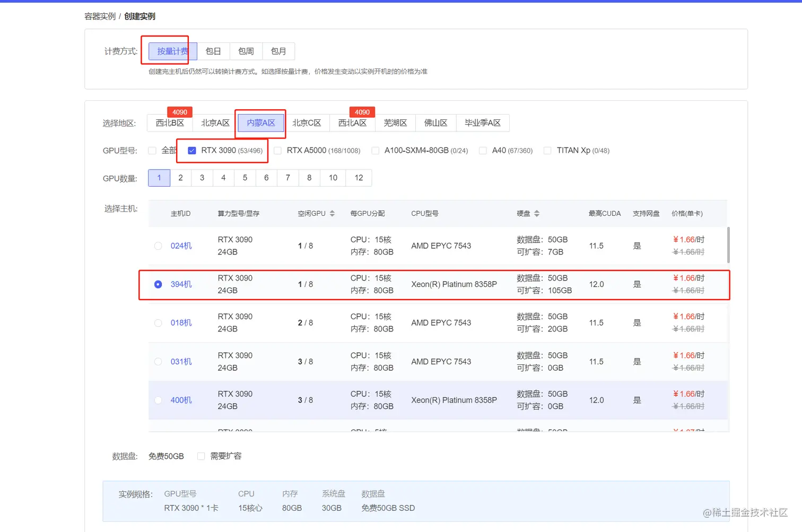Screen dimensions: 802x532
Task: Uncheck the RTX 3090 checkbox
Action: coord(192,151)
